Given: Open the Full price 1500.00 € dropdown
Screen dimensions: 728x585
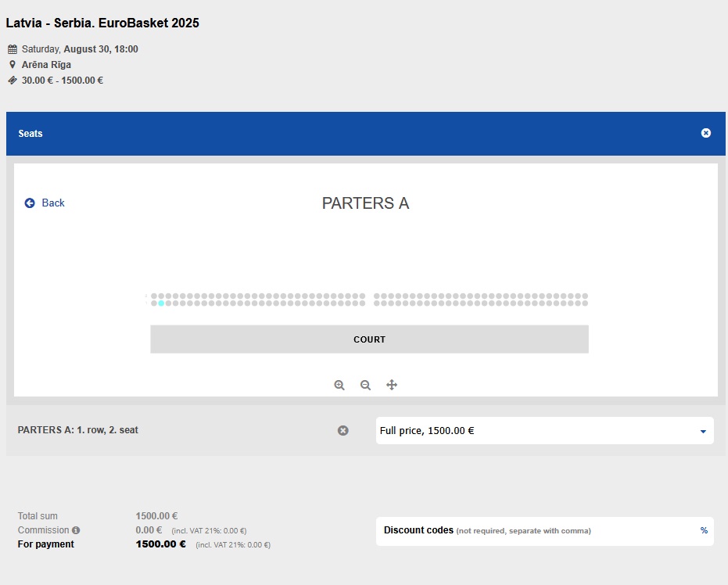Looking at the screenshot, I should pos(544,430).
